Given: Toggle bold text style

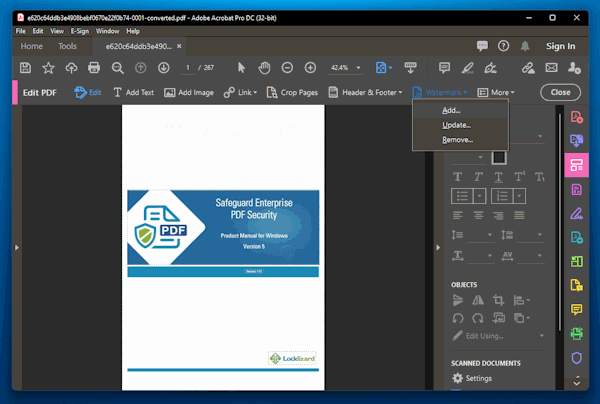Looking at the screenshot, I should click(x=457, y=177).
